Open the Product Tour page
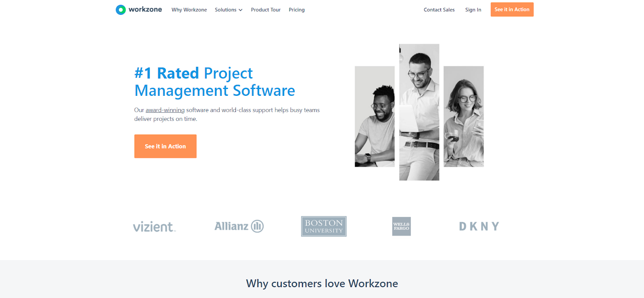Image resolution: width=644 pixels, height=298 pixels. click(266, 10)
